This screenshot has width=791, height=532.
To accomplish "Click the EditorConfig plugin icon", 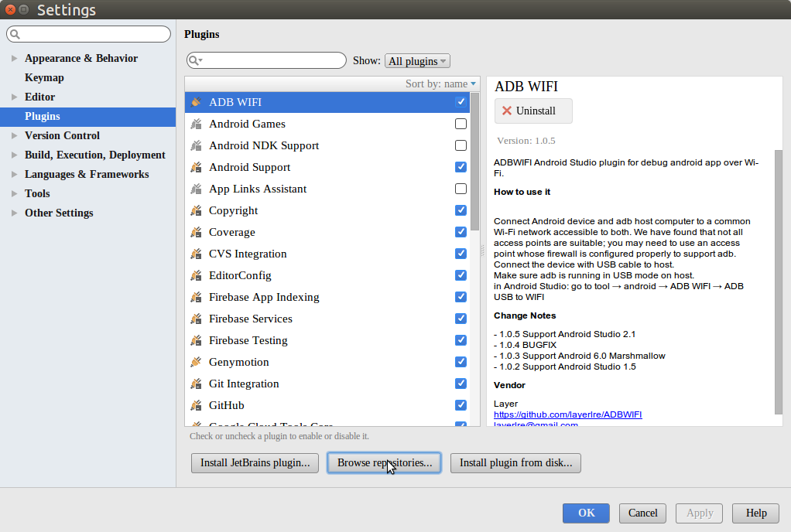I will pos(197,275).
